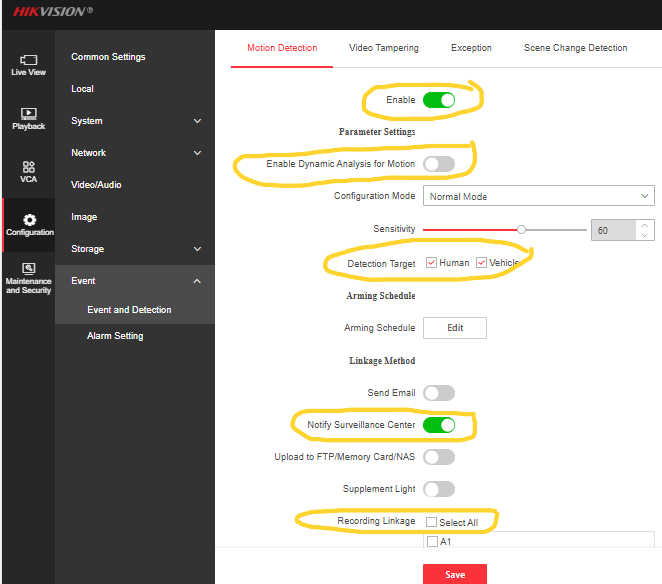Enable Dynamic Analysis for Motion toggle
This screenshot has width=662, height=584.
click(439, 164)
